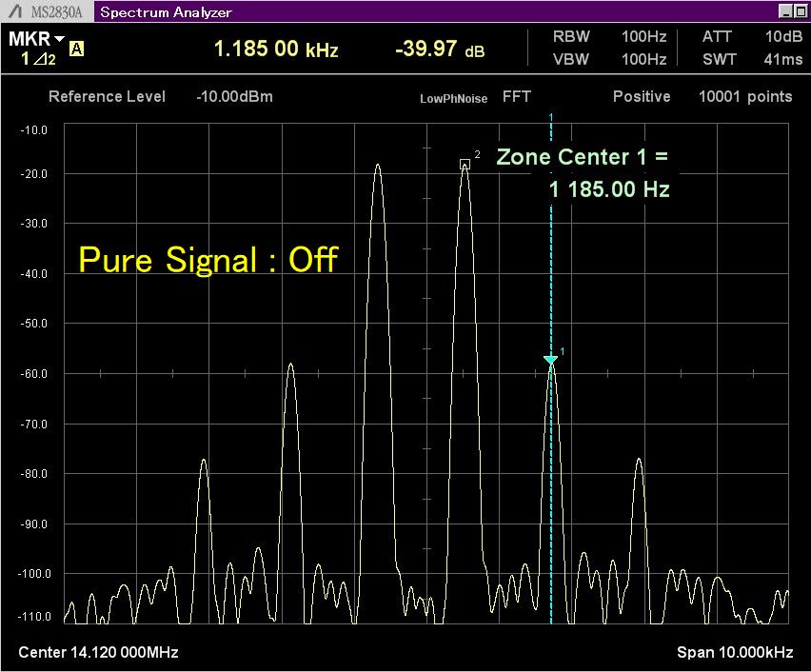The height and width of the screenshot is (672, 811).
Task: Select the SWT 41ms value
Action: (x=783, y=59)
